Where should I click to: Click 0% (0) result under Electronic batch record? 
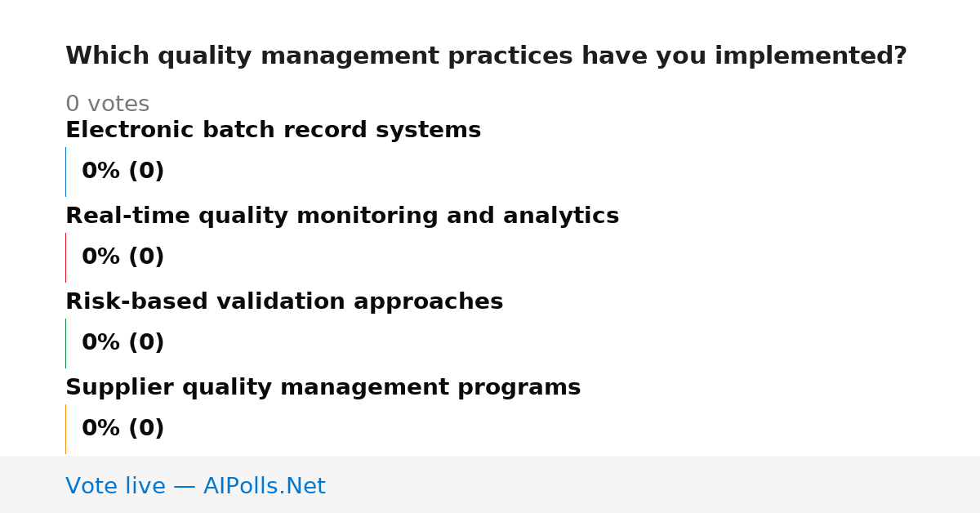point(122,172)
